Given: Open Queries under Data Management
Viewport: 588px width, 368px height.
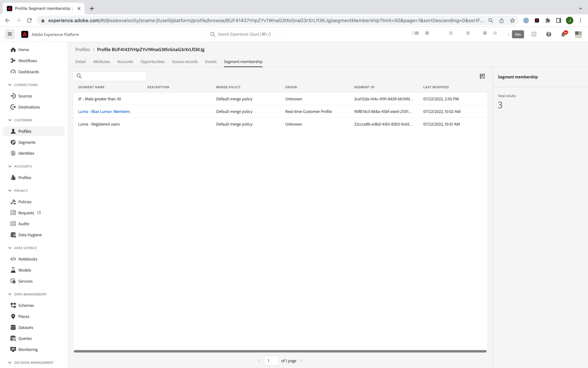Looking at the screenshot, I should pyautogui.click(x=25, y=338).
